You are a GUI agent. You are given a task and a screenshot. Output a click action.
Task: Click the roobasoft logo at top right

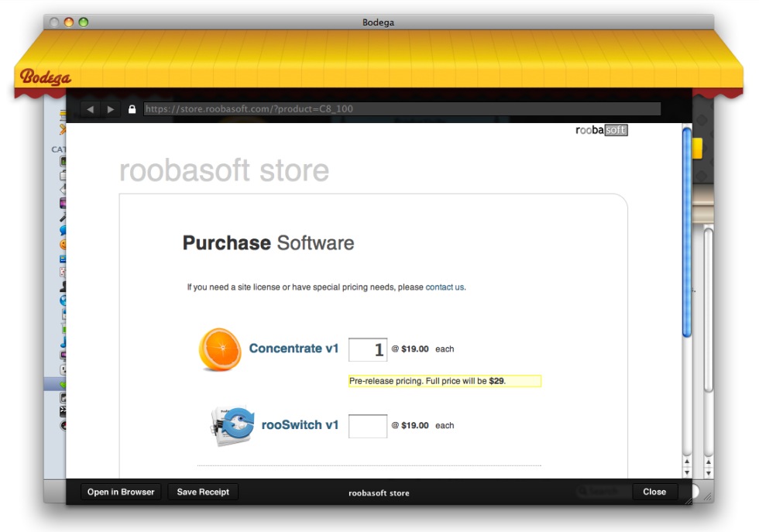(x=601, y=130)
